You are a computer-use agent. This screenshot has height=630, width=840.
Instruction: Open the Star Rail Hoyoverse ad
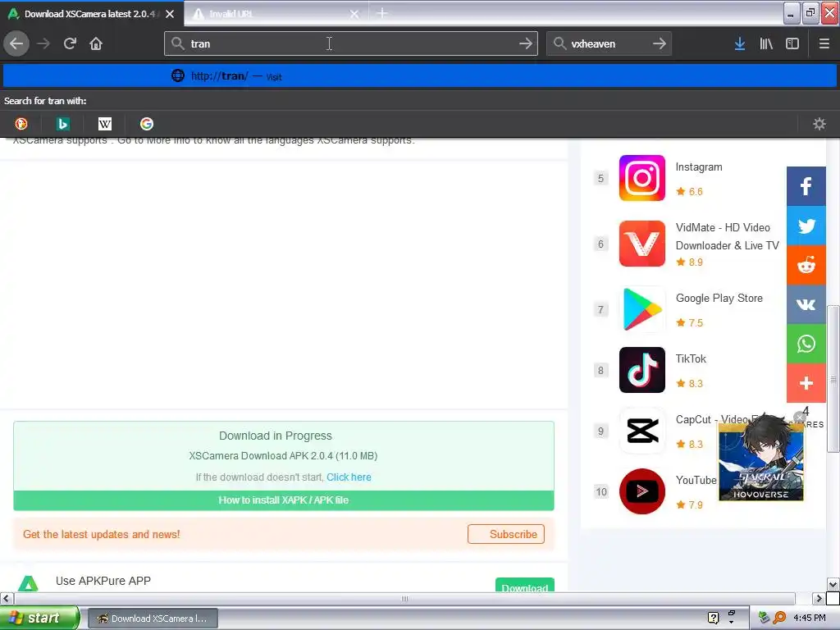pos(760,461)
